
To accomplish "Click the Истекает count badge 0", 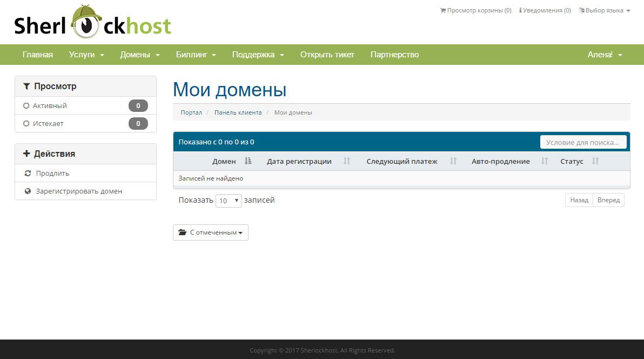I will pyautogui.click(x=138, y=123).
